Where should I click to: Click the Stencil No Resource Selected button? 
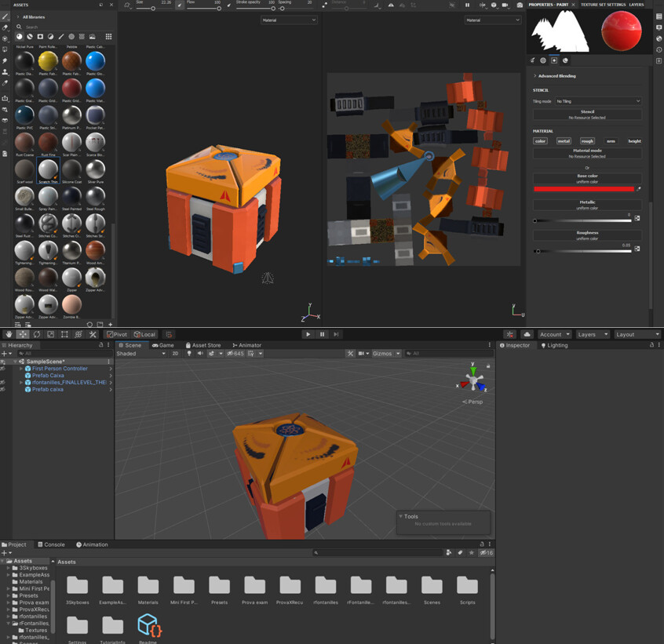pyautogui.click(x=587, y=116)
